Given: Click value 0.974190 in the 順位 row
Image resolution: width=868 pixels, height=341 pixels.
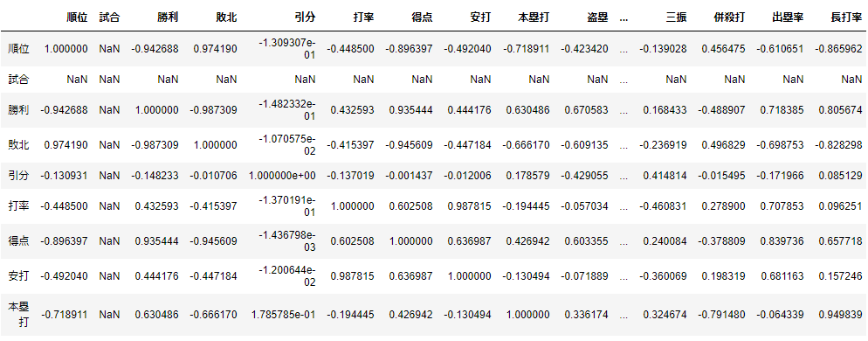Looking at the screenshot, I should click(216, 49).
